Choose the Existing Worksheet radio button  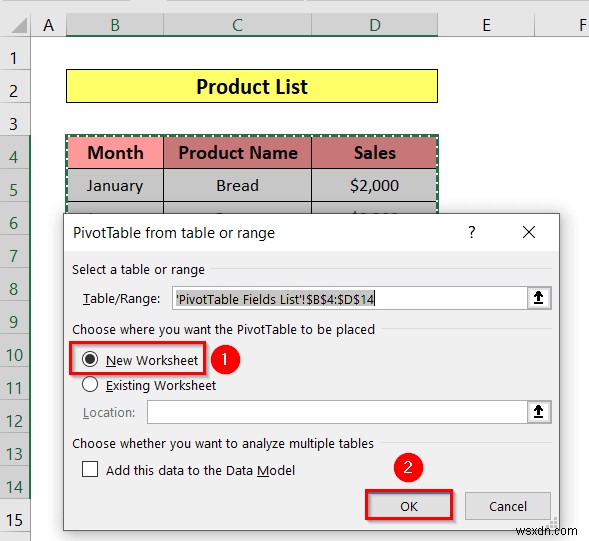click(90, 385)
